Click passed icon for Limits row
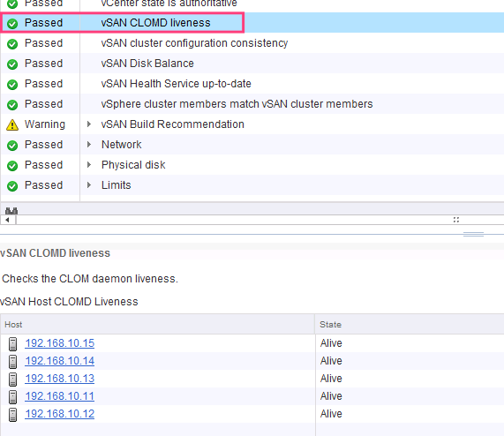Screen dimensions: 504x436 point(12,185)
